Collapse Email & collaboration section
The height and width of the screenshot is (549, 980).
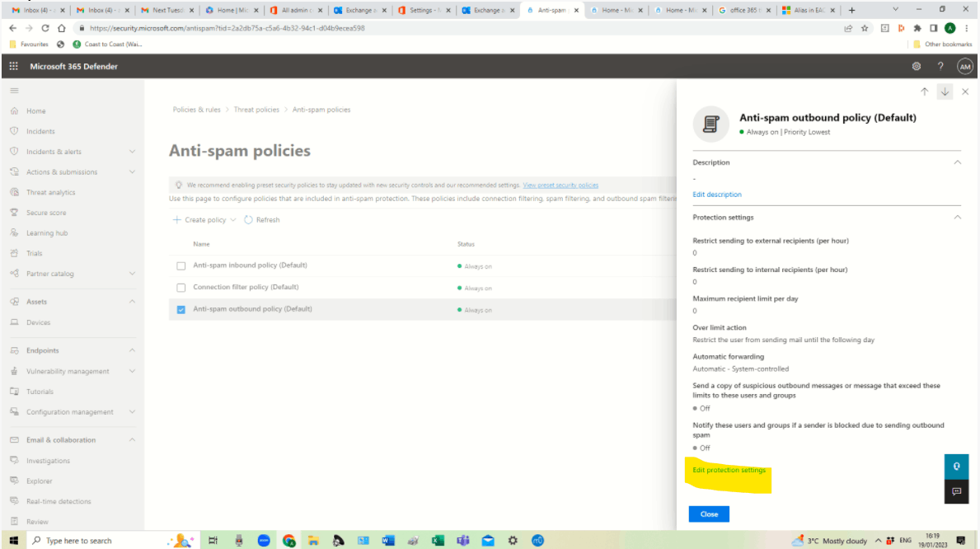[132, 440]
